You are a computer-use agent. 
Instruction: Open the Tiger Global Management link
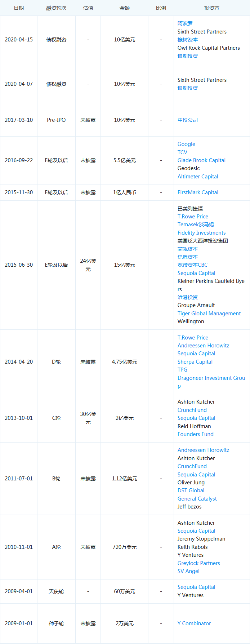(209, 314)
